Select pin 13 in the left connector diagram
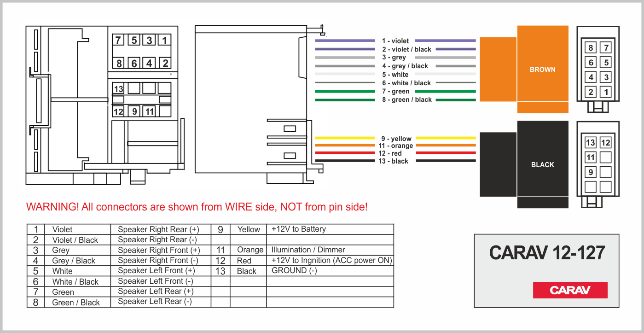The height and width of the screenshot is (333, 644). [x=119, y=89]
